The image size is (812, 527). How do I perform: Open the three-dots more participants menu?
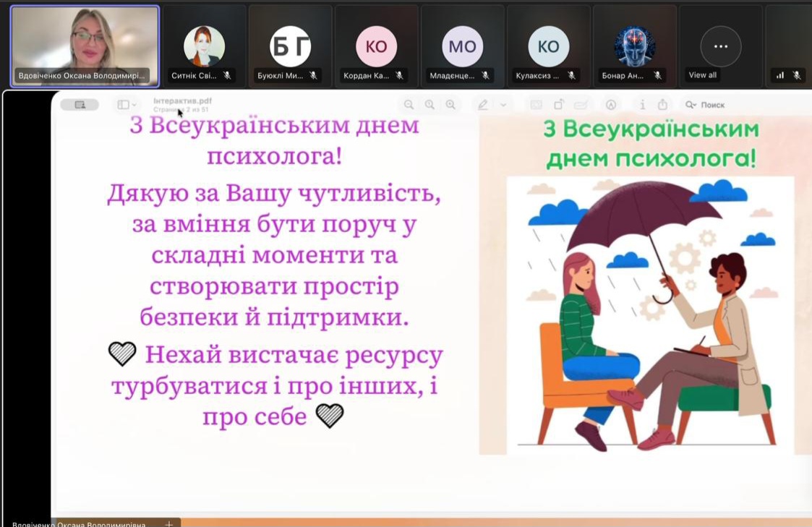[x=720, y=46]
